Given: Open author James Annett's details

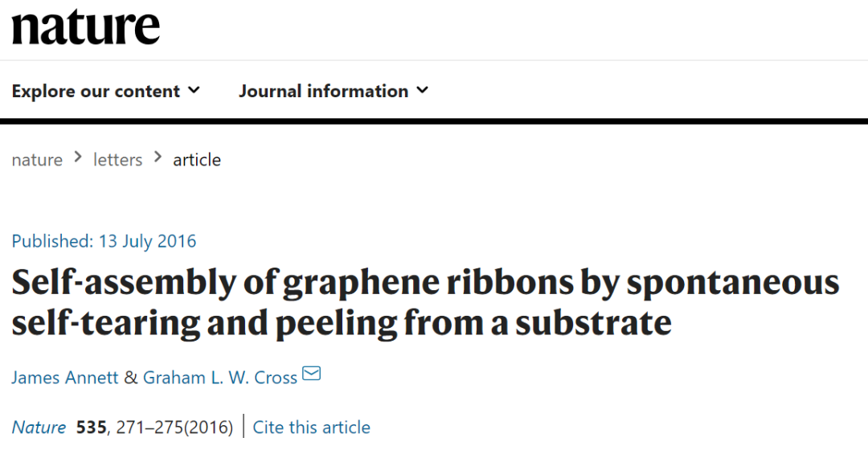Looking at the screenshot, I should tap(65, 377).
